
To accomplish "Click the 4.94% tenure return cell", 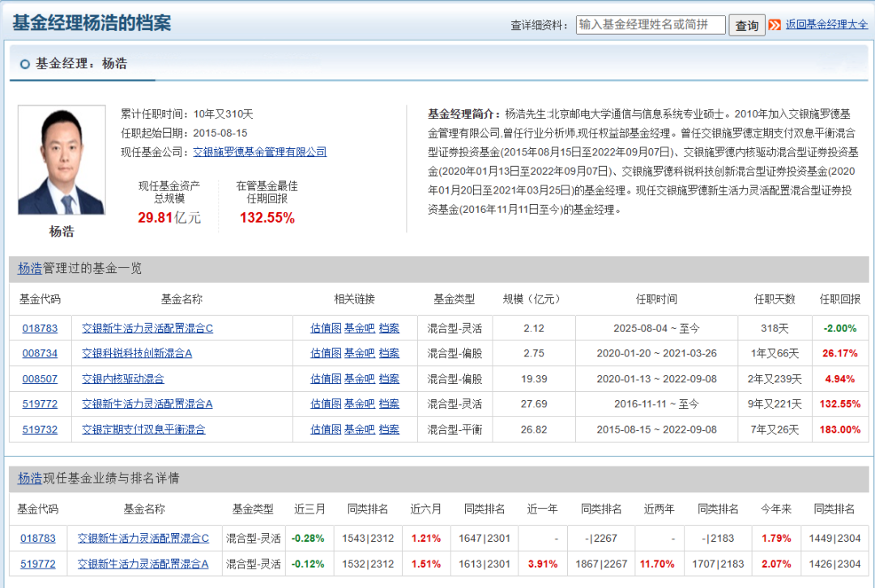I will [x=840, y=379].
